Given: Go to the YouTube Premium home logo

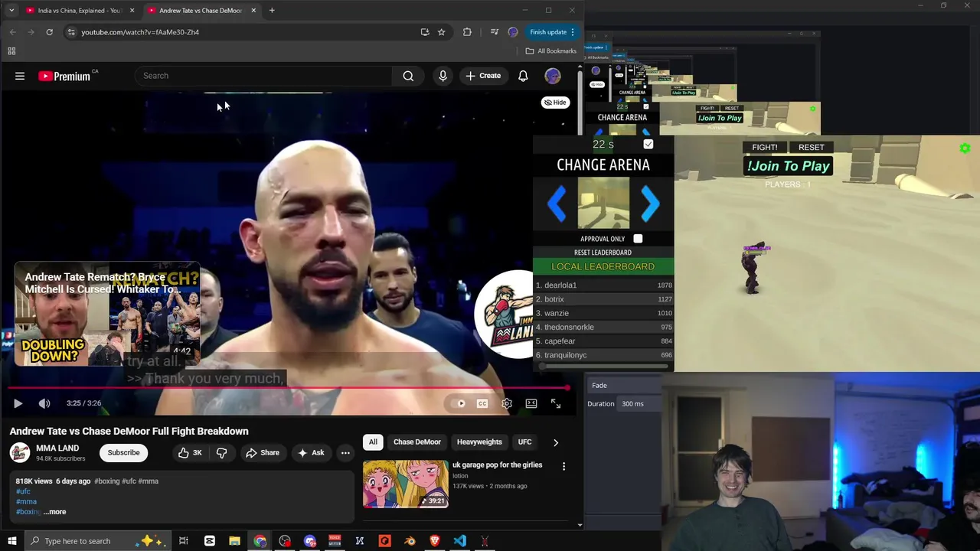Looking at the screenshot, I should (64, 76).
